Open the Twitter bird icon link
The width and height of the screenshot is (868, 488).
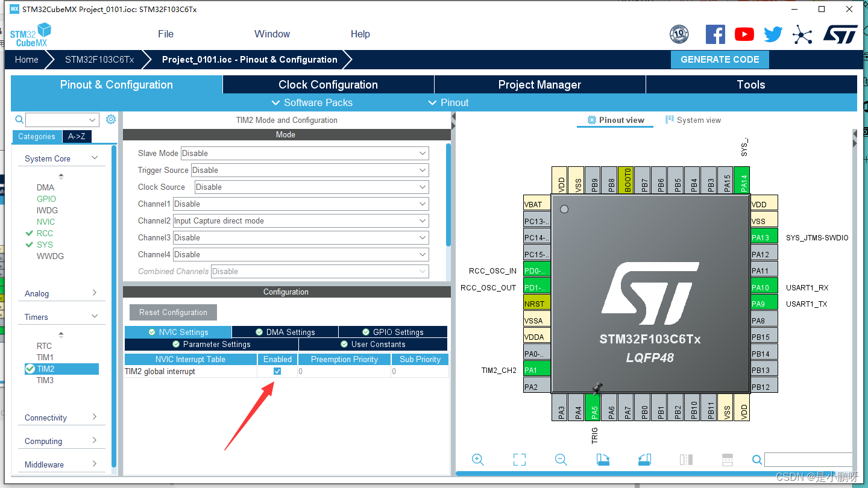(x=773, y=34)
